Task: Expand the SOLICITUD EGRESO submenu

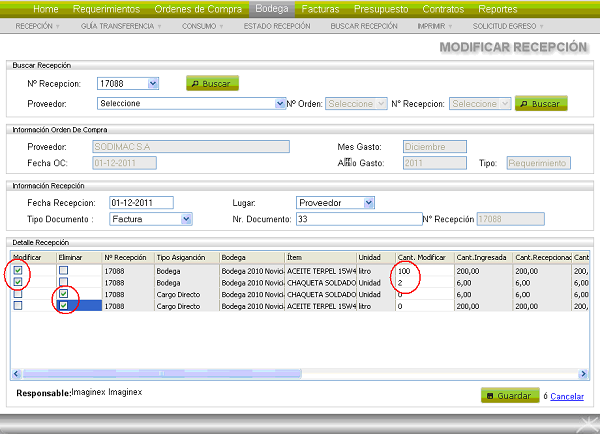Action: click(508, 26)
